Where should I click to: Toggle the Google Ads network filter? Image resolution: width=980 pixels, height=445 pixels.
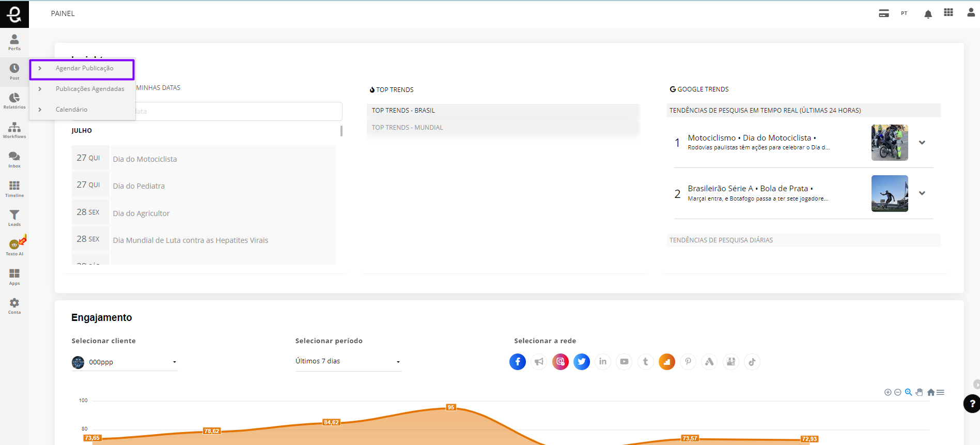coord(709,362)
